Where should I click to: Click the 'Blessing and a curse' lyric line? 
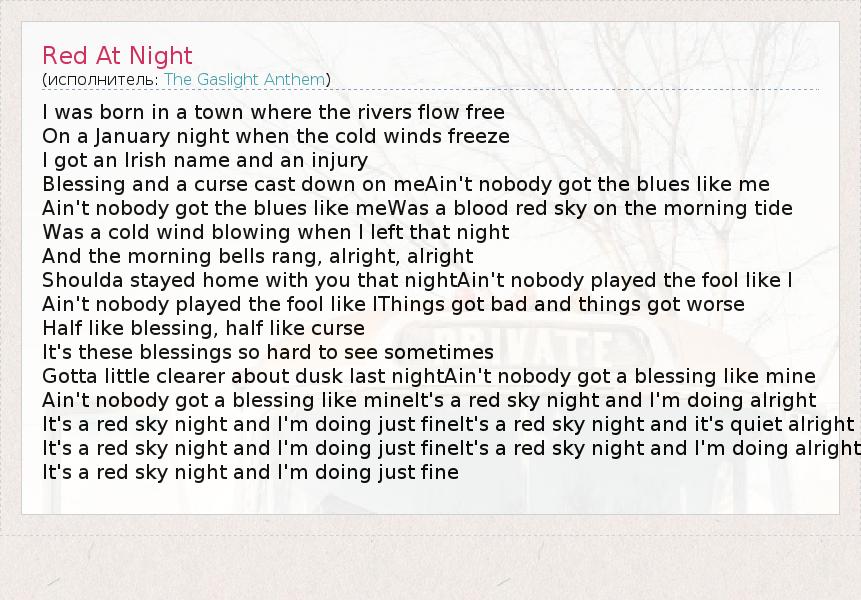pos(405,184)
